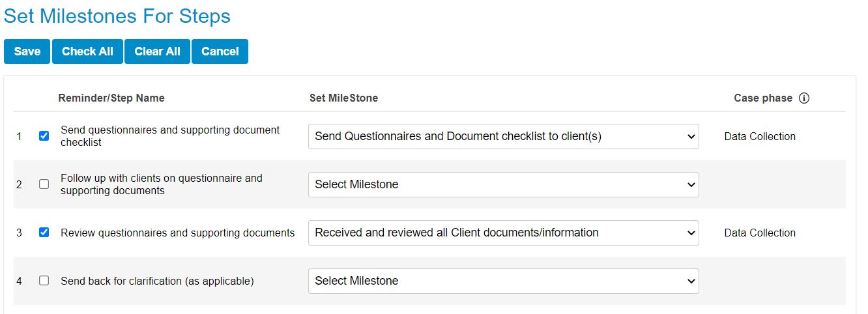868x314 pixels.
Task: Click the 'Data Collection' phase in row 1
Action: [x=760, y=137]
